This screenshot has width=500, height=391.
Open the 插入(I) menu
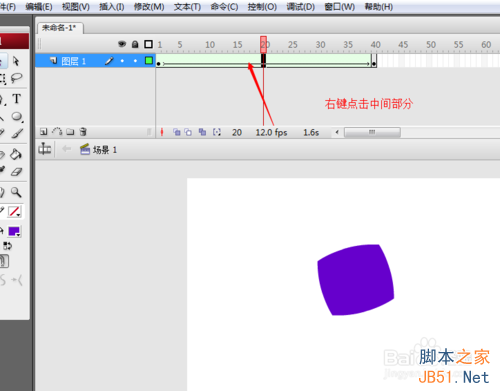click(x=112, y=7)
